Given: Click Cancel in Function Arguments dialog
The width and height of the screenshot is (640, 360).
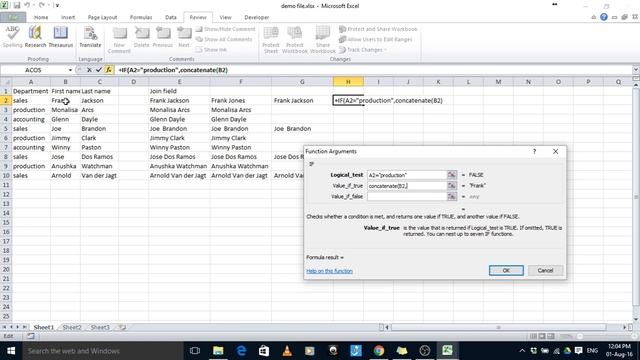Looking at the screenshot, I should click(x=545, y=271).
